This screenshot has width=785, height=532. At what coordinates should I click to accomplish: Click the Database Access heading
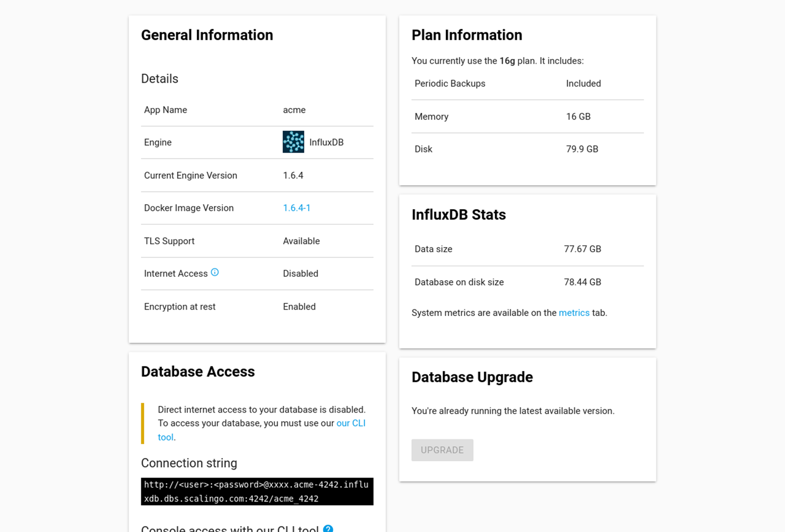click(198, 372)
